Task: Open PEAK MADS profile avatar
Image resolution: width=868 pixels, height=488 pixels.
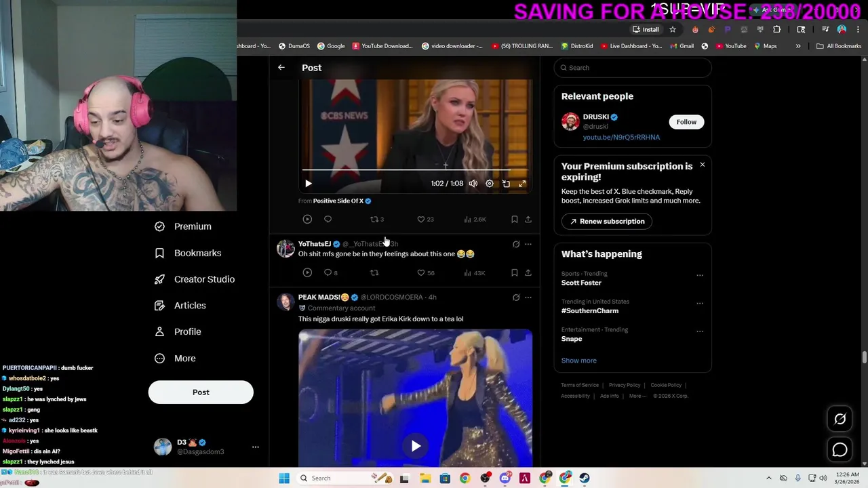Action: (285, 302)
